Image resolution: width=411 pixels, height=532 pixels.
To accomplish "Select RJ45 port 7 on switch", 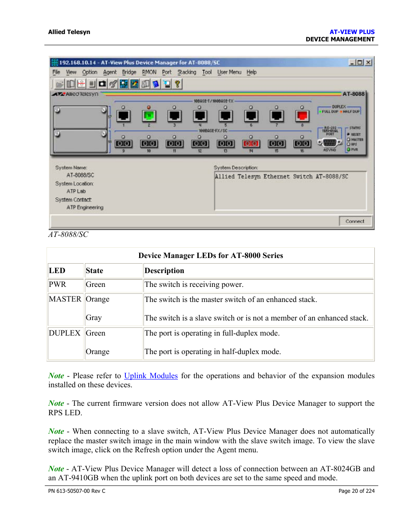I will [x=277, y=115].
